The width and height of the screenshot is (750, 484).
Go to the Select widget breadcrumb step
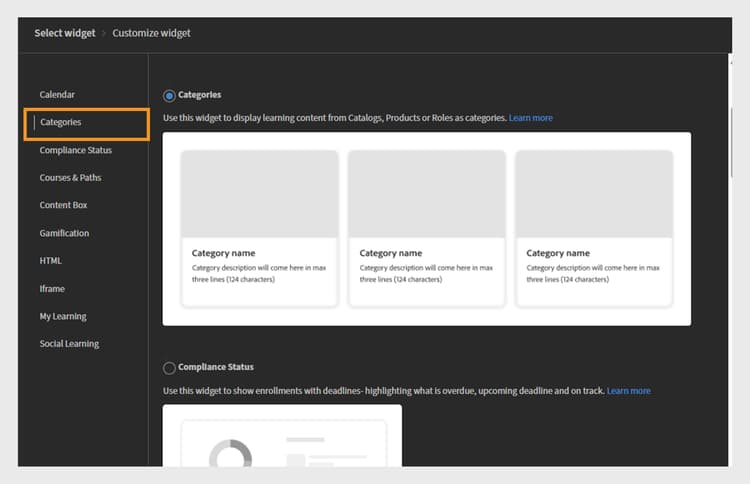click(65, 33)
